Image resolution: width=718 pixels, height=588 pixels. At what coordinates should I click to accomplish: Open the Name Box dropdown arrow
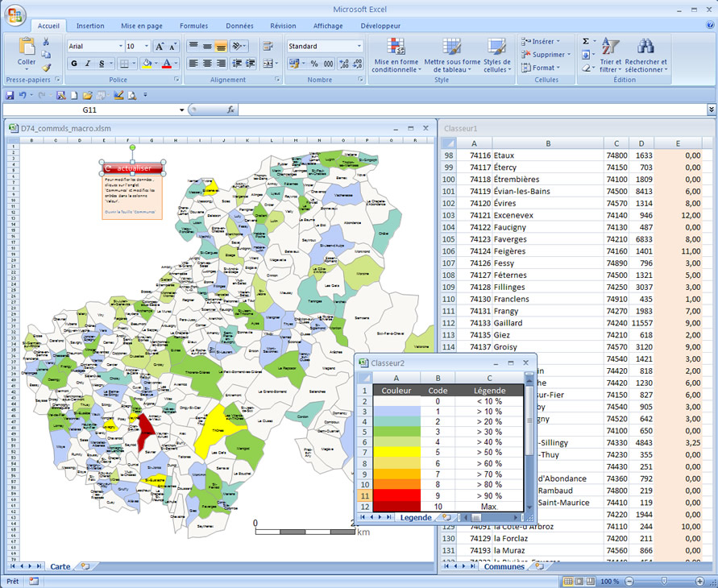[x=181, y=110]
